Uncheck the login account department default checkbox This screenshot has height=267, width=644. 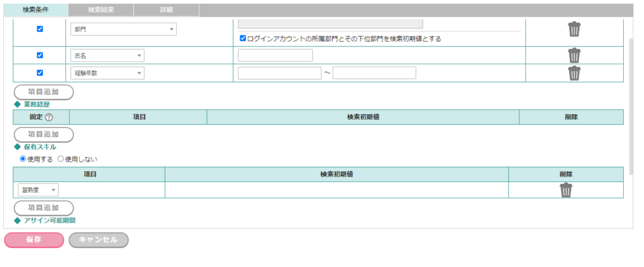coord(243,38)
